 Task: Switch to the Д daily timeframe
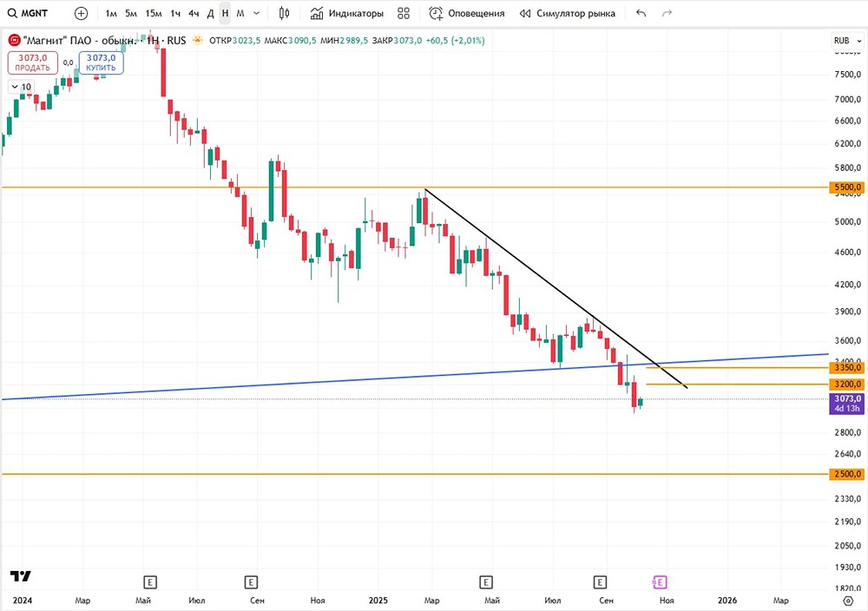coord(210,14)
